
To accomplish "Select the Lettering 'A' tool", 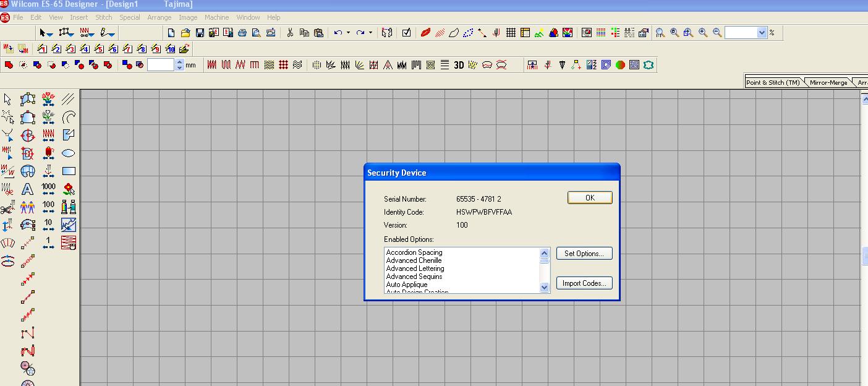I will point(28,189).
